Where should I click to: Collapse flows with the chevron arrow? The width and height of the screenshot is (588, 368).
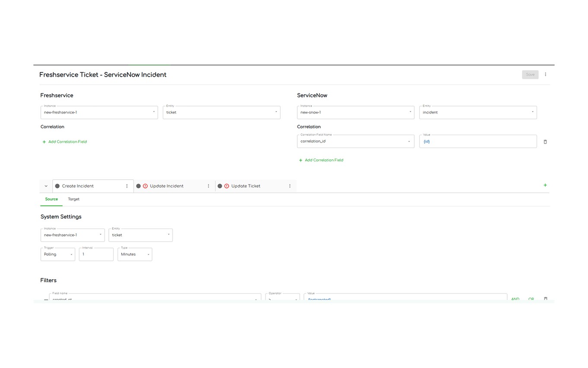(46, 186)
